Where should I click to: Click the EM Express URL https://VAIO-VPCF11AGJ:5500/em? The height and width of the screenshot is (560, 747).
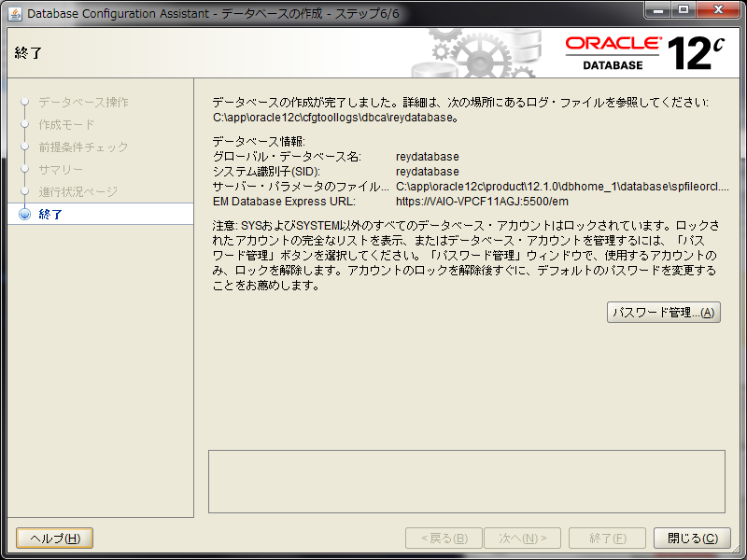(x=482, y=202)
